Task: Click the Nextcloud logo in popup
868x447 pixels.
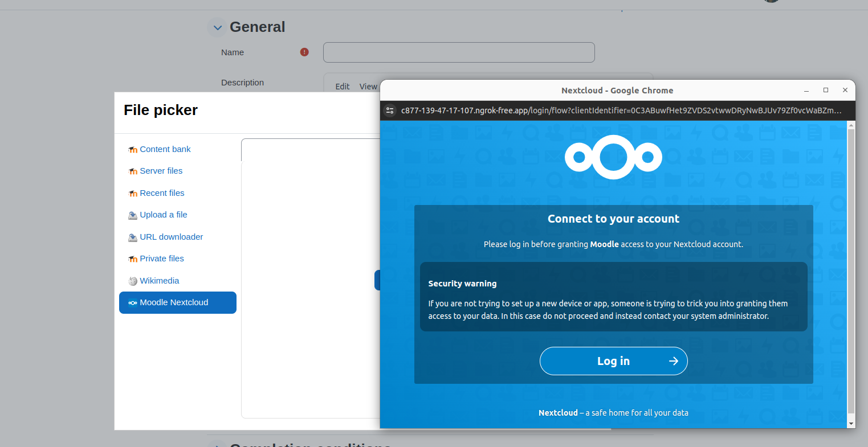Action: tap(613, 157)
